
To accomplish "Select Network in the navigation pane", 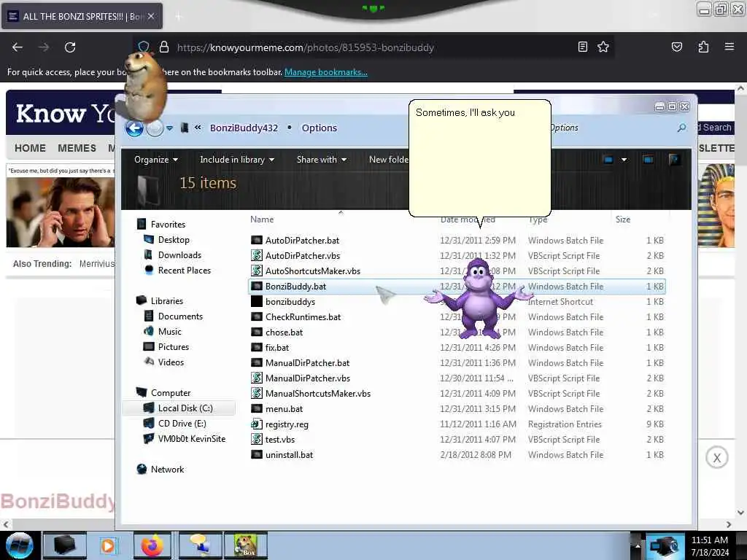I will coord(167,469).
